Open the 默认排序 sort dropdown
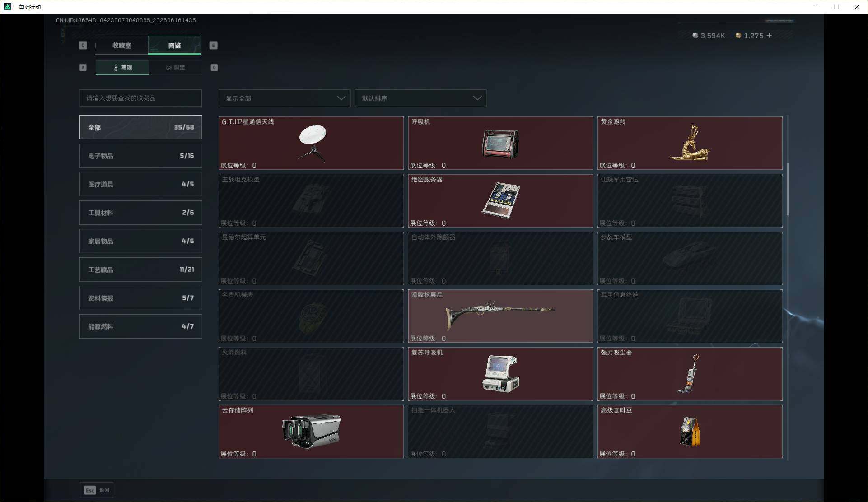Viewport: 868px width, 502px height. [x=420, y=98]
